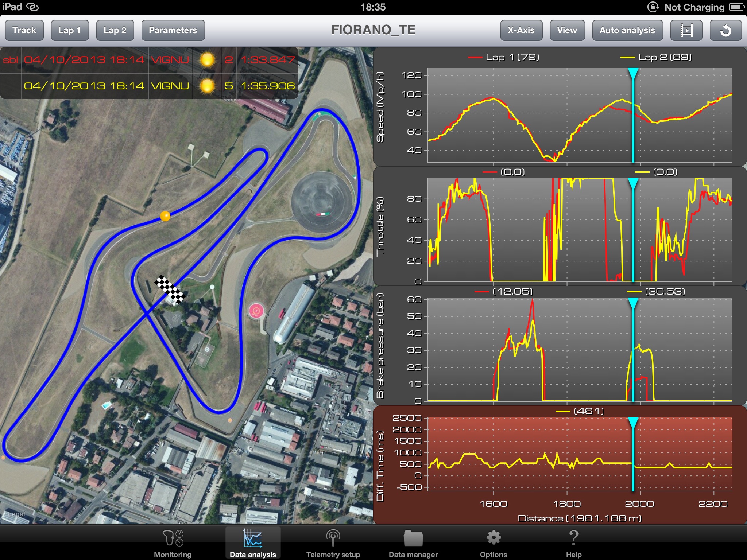Select the video recording icon
This screenshot has width=747, height=560.
point(686,30)
